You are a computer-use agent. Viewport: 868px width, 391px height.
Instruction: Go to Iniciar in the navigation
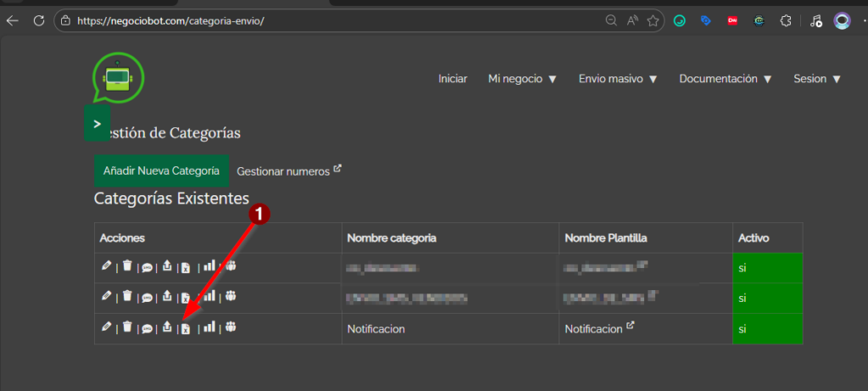point(453,79)
